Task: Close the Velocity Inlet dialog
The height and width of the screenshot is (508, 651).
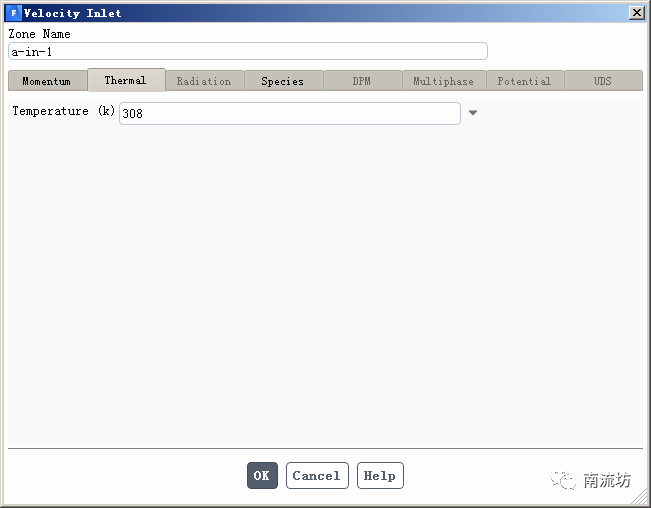Action: pos(636,13)
